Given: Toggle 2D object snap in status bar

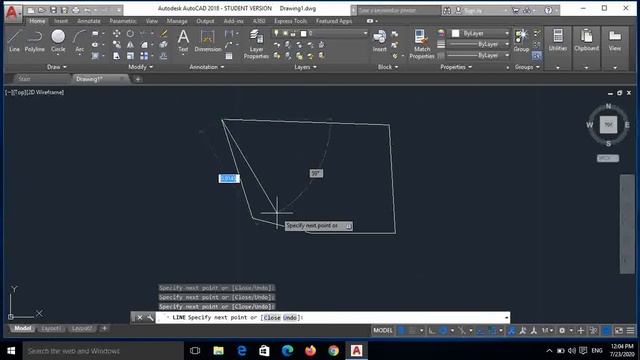Looking at the screenshot, I should 492,330.
